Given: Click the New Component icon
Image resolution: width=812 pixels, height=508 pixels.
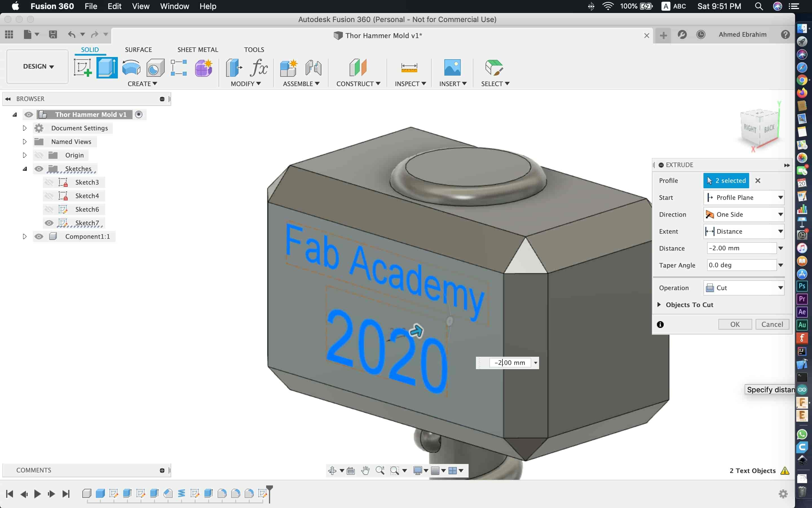Looking at the screenshot, I should click(x=288, y=67).
